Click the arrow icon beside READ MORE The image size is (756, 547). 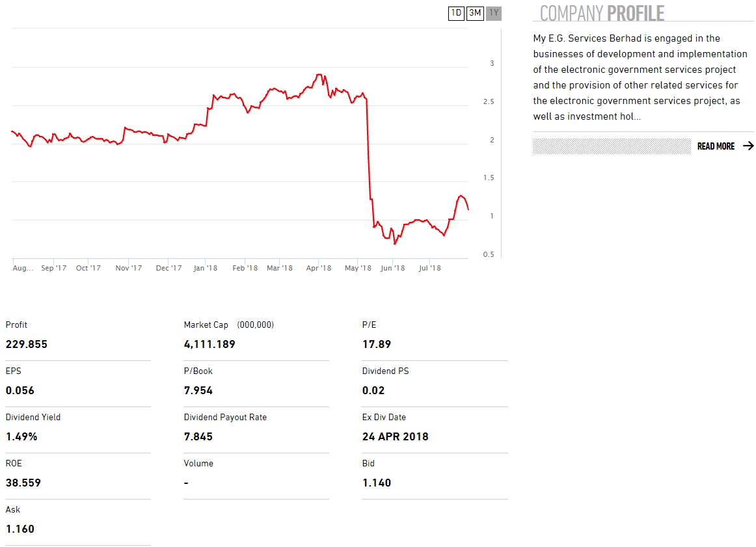pos(748,146)
